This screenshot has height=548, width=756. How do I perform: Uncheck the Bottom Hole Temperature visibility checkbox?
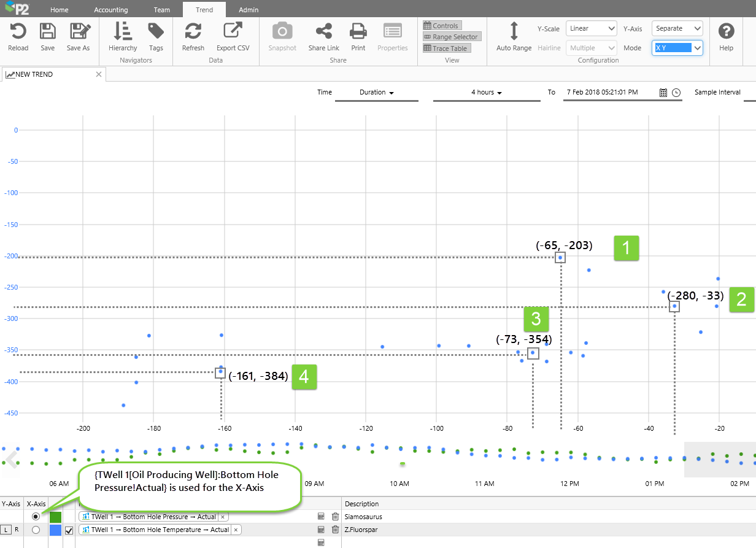(x=69, y=530)
